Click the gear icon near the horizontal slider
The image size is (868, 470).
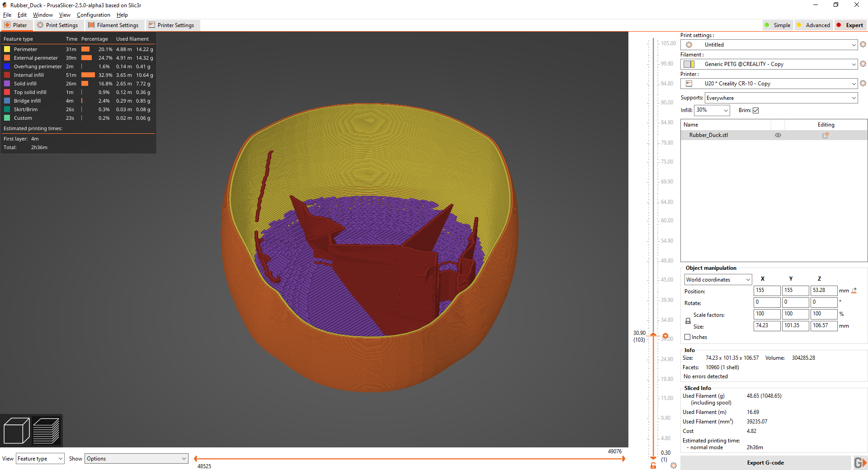(674, 465)
